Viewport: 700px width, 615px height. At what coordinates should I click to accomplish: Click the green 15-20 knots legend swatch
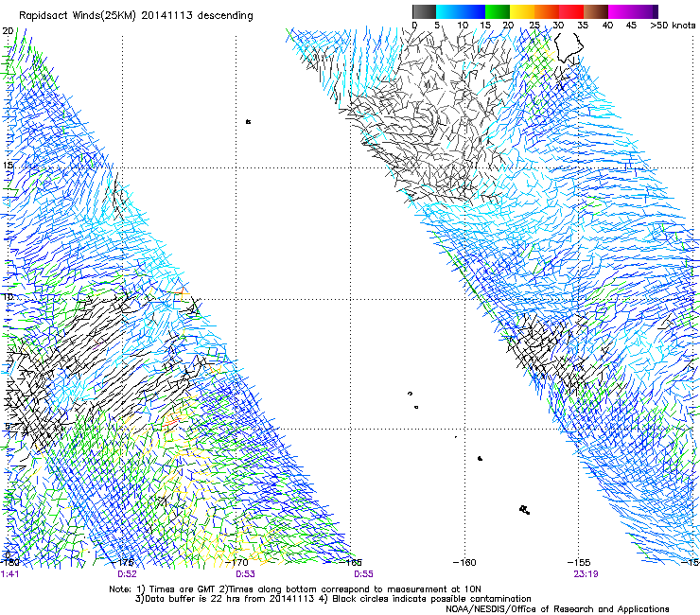(x=498, y=11)
